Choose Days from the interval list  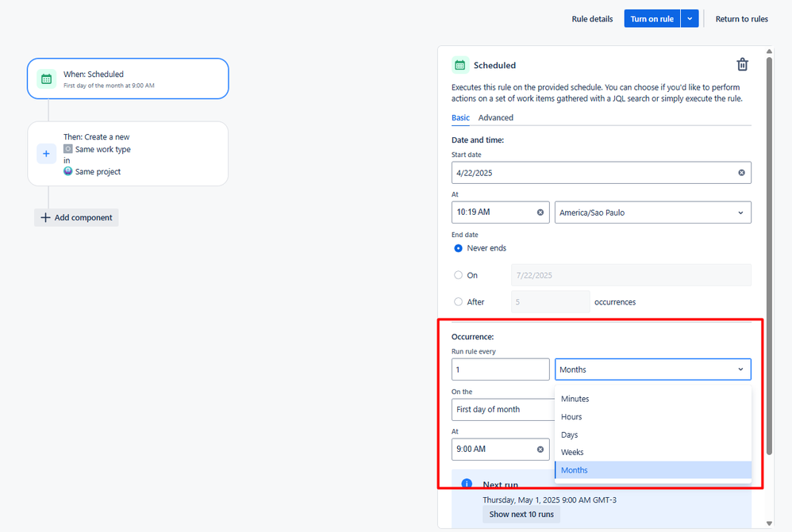coord(652,434)
